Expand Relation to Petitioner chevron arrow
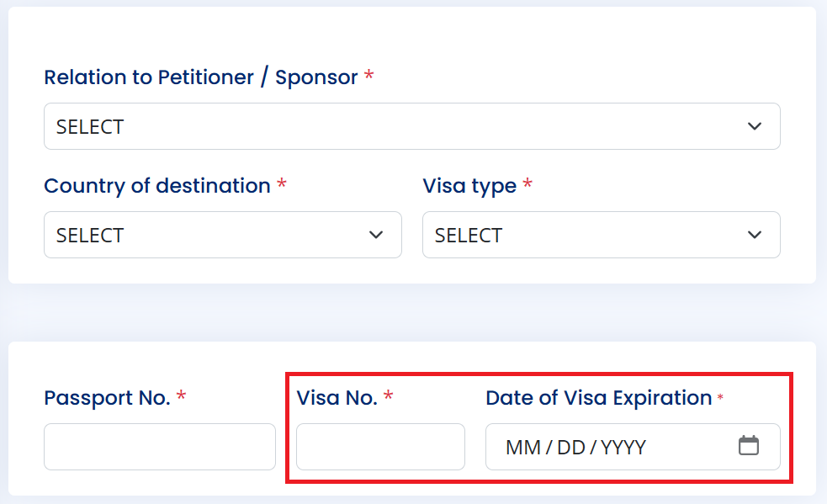 click(755, 126)
